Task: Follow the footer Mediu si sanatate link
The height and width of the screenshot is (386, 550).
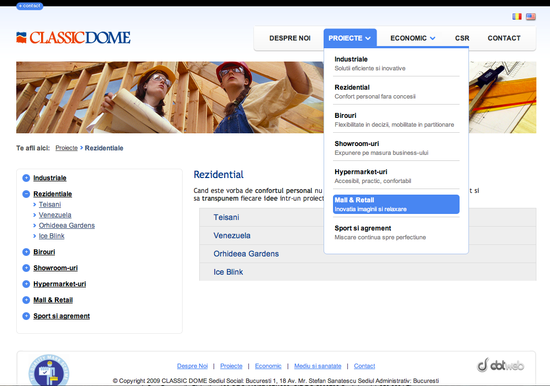Action: (x=317, y=366)
